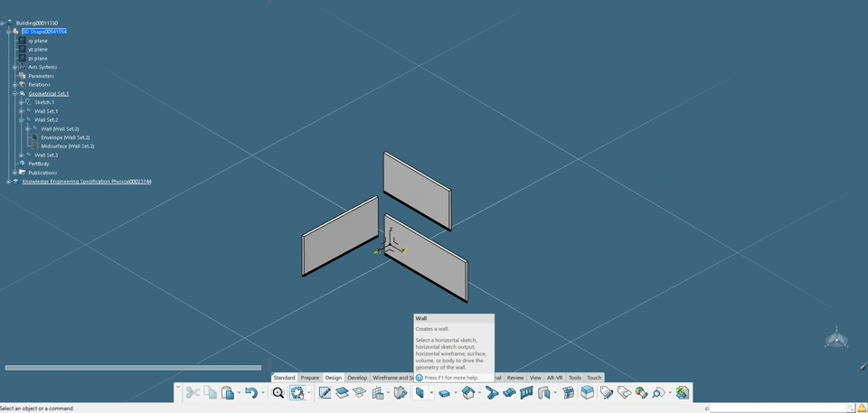The height and width of the screenshot is (413, 868).
Task: Open the Undo history dropdown arrow
Action: [262, 393]
